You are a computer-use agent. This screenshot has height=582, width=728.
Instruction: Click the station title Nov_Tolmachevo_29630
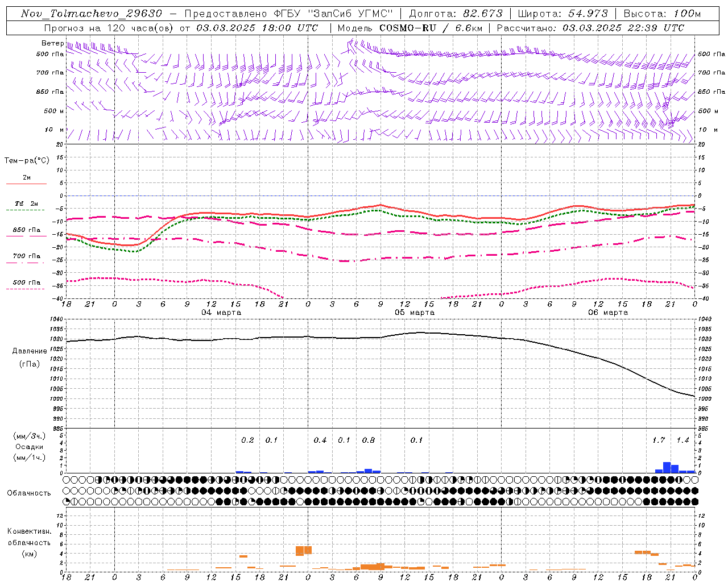pyautogui.click(x=92, y=14)
